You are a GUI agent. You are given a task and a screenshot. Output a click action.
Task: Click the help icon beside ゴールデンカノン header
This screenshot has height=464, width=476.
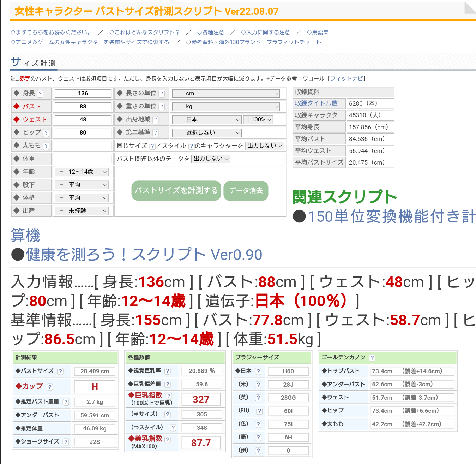372,358
